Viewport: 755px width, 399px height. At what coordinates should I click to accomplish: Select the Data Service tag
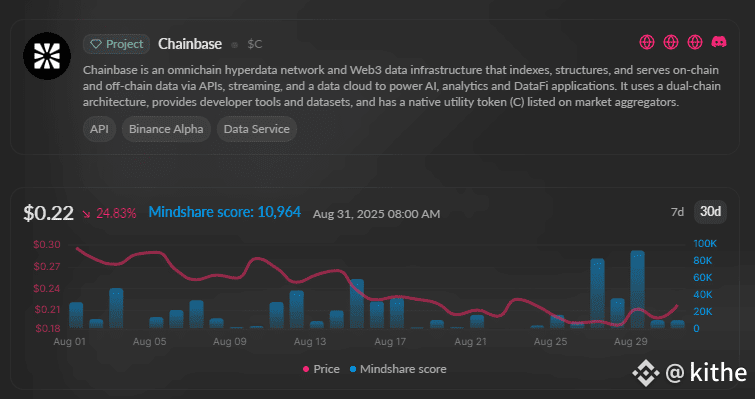click(x=257, y=129)
